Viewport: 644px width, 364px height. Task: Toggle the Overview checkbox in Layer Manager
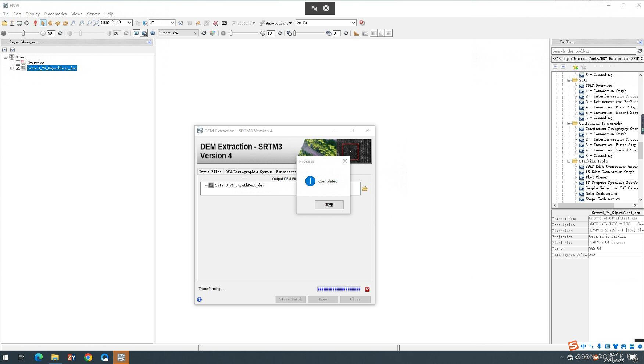[x=18, y=62]
